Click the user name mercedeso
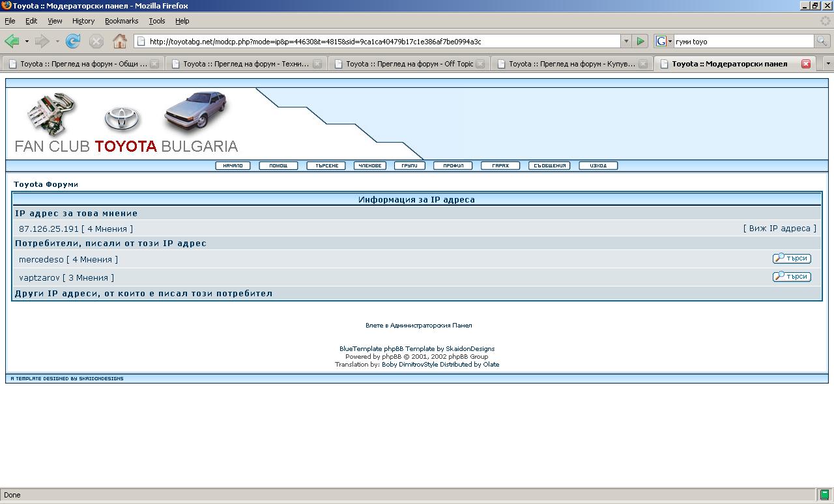834x504 pixels. point(41,259)
